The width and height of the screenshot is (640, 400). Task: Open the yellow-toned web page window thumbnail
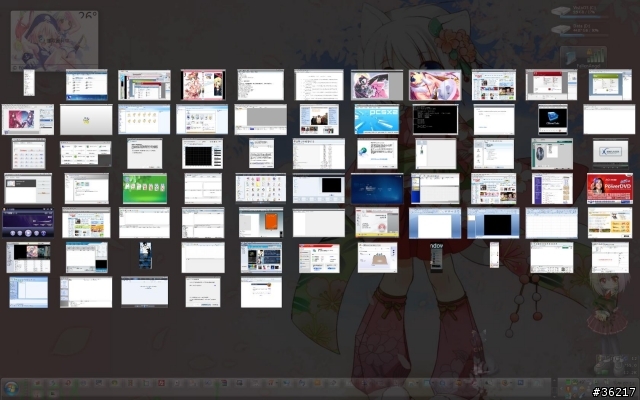point(610,223)
